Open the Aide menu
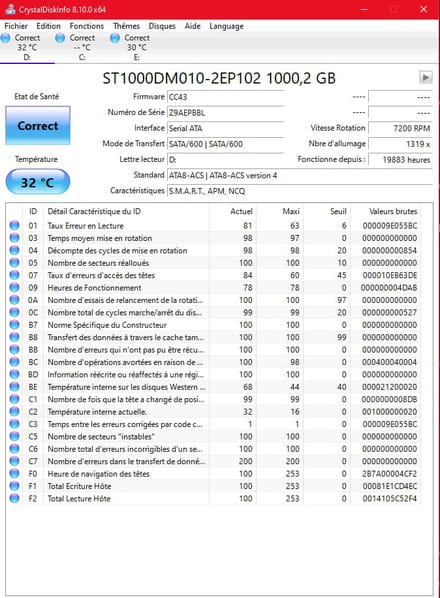 (193, 26)
